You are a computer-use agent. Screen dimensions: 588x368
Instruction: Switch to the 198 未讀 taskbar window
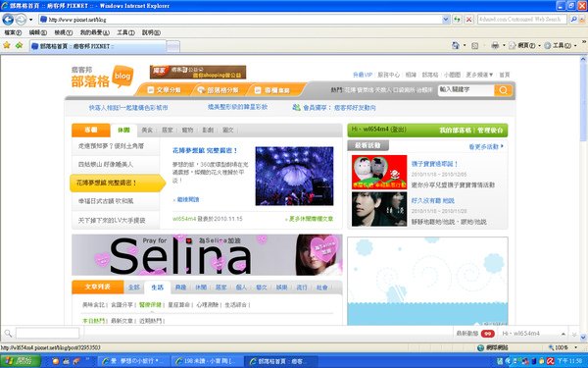pos(206,361)
